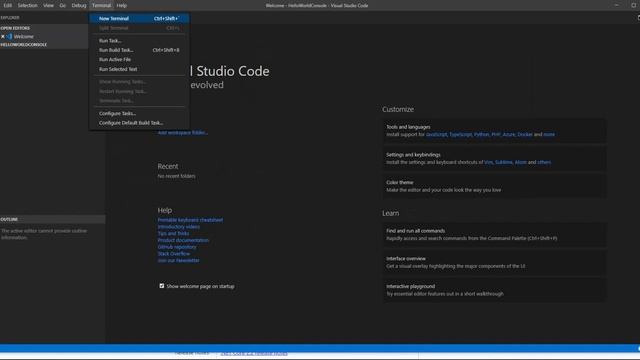Image resolution: width=640 pixels, height=360 pixels.
Task: Click Add workspace folder... link
Action: (182, 132)
